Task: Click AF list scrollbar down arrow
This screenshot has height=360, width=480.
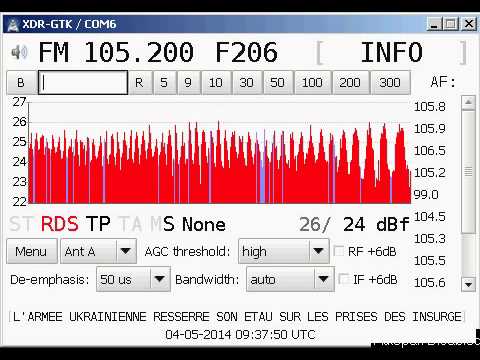Action: pos(468,285)
